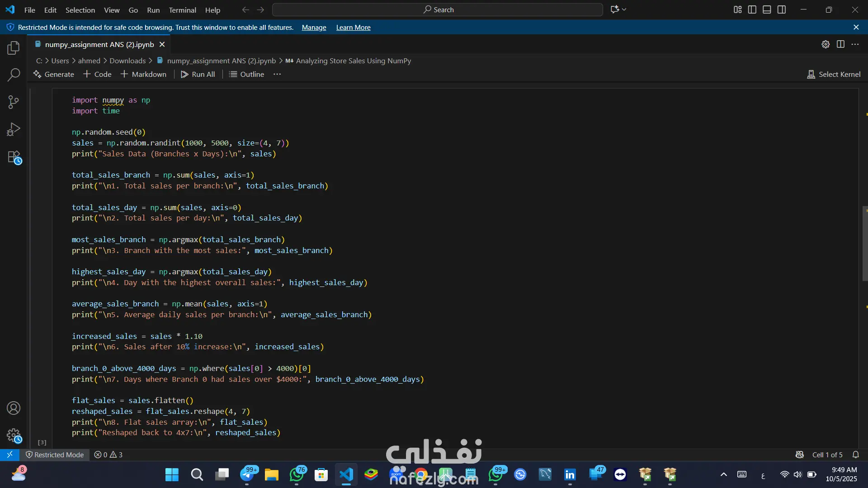This screenshot has width=868, height=488.
Task: Open the Explorer view in the activity bar
Action: click(x=14, y=48)
